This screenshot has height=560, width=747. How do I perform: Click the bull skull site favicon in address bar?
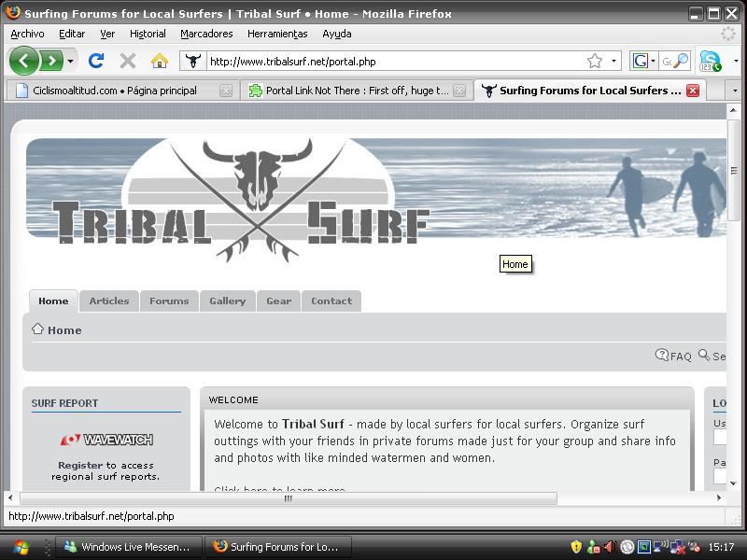(193, 61)
